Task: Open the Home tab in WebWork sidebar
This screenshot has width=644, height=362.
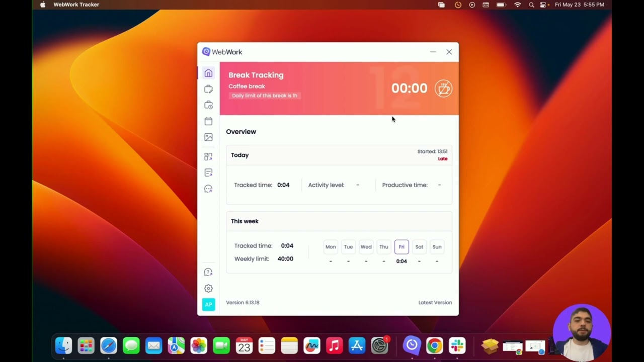Action: click(208, 73)
